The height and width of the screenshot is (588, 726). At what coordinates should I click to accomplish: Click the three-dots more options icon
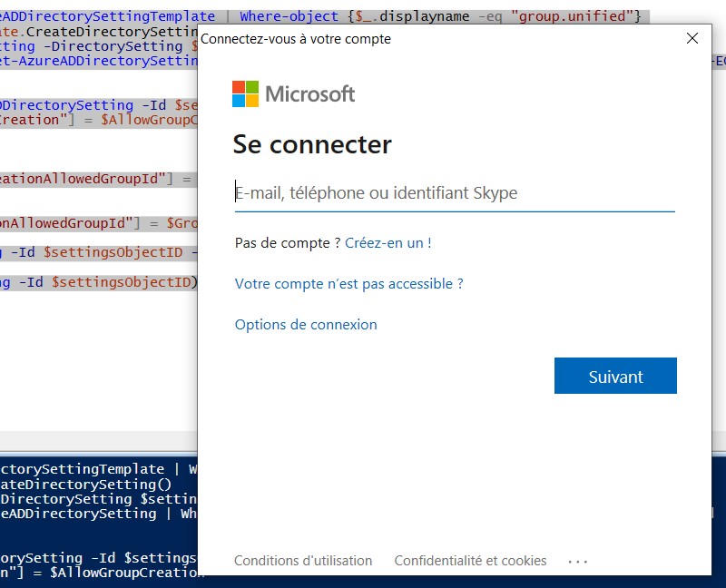pos(578,562)
